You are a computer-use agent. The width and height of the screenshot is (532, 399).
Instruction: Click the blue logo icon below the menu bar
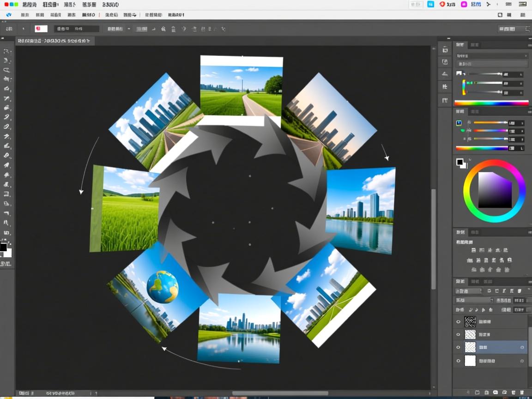coord(8,15)
